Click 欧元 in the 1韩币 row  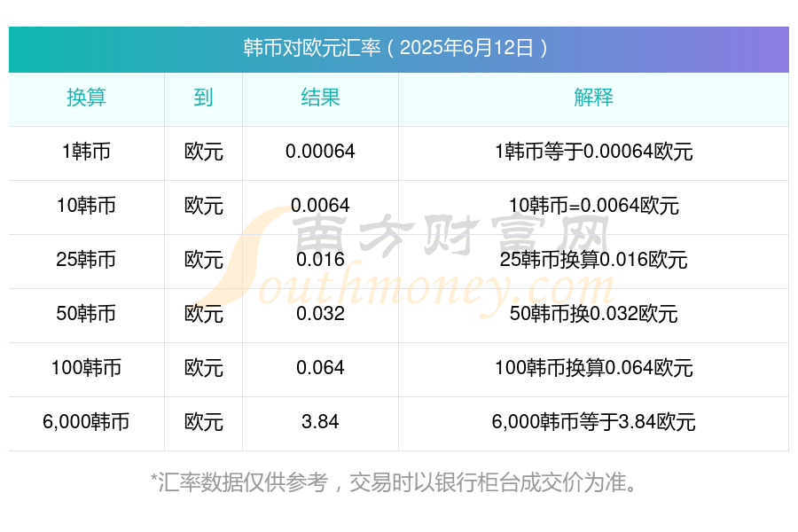204,152
